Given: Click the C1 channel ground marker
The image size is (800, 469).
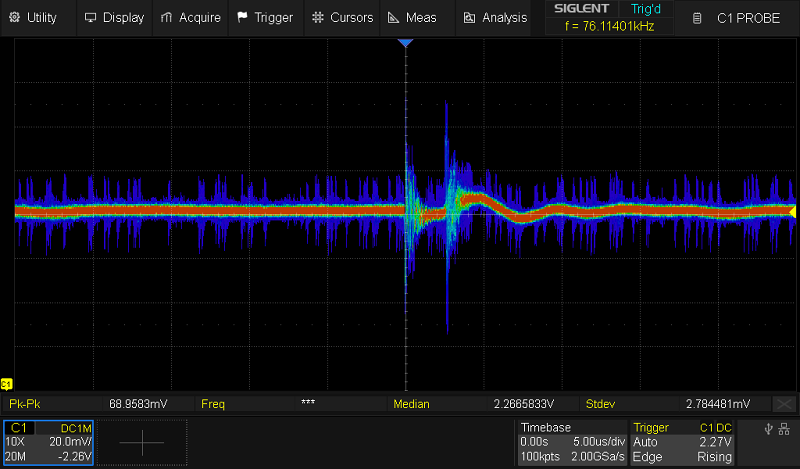Looking at the screenshot, I should click(6, 384).
